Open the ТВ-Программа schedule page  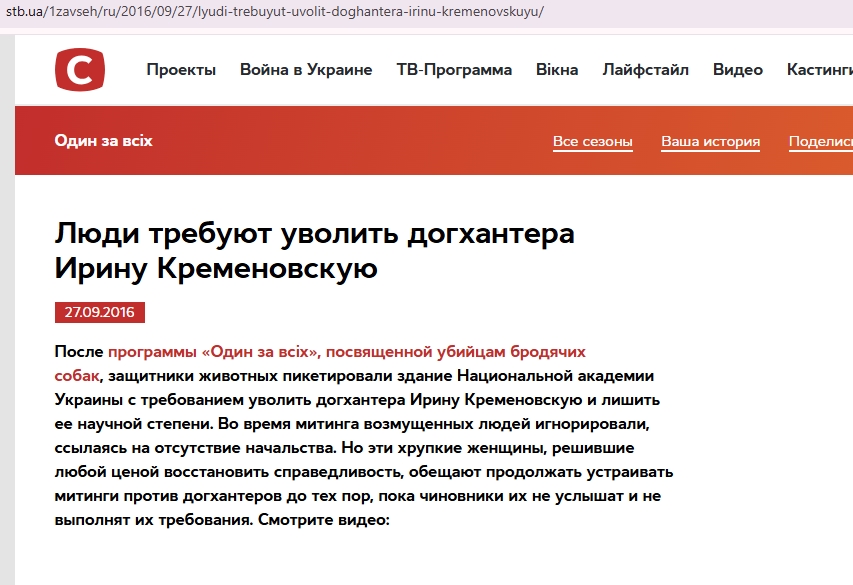click(x=454, y=70)
